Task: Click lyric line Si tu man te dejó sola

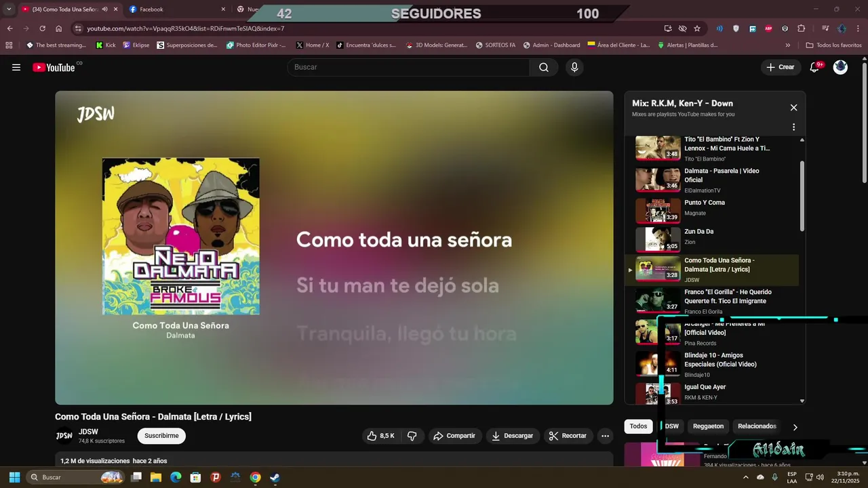Action: pos(397,285)
